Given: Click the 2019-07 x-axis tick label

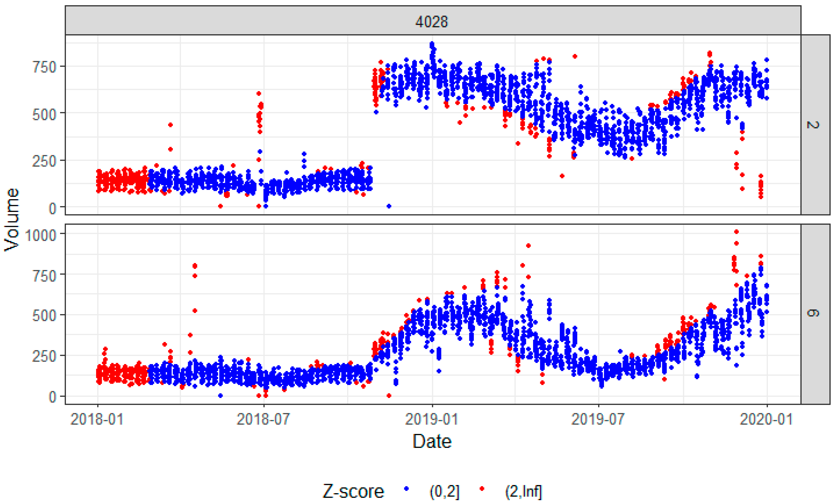Looking at the screenshot, I should (x=598, y=419).
